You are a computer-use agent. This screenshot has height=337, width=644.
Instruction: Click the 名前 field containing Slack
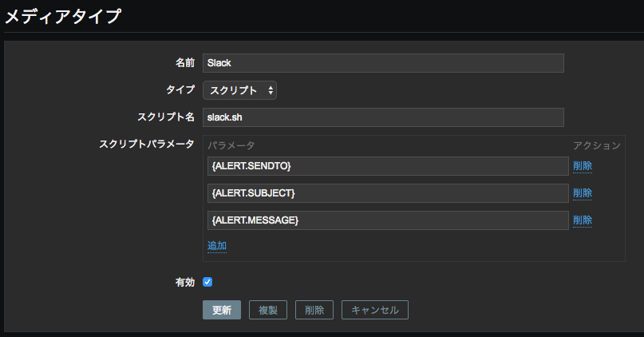coord(383,63)
